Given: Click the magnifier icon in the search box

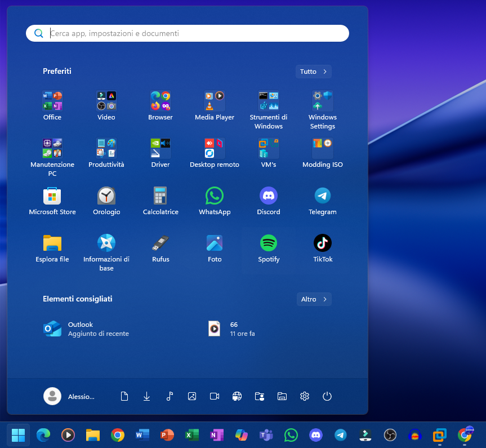Looking at the screenshot, I should [x=39, y=33].
